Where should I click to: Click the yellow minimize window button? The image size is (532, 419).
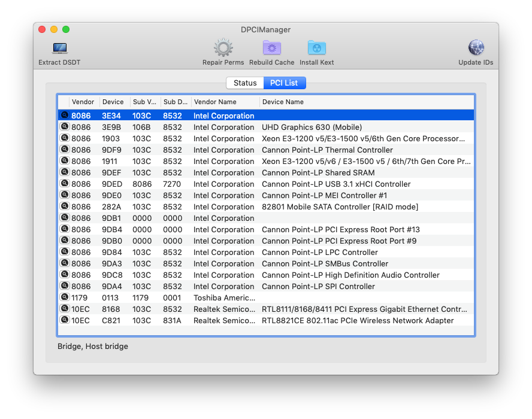[54, 29]
